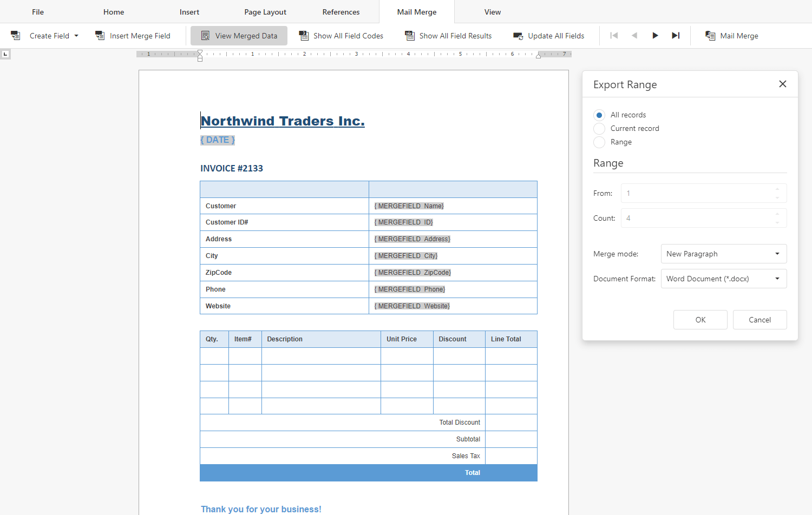Screen dimensions: 812x515
Task: Toggle the View Merged Data button
Action: click(x=239, y=36)
